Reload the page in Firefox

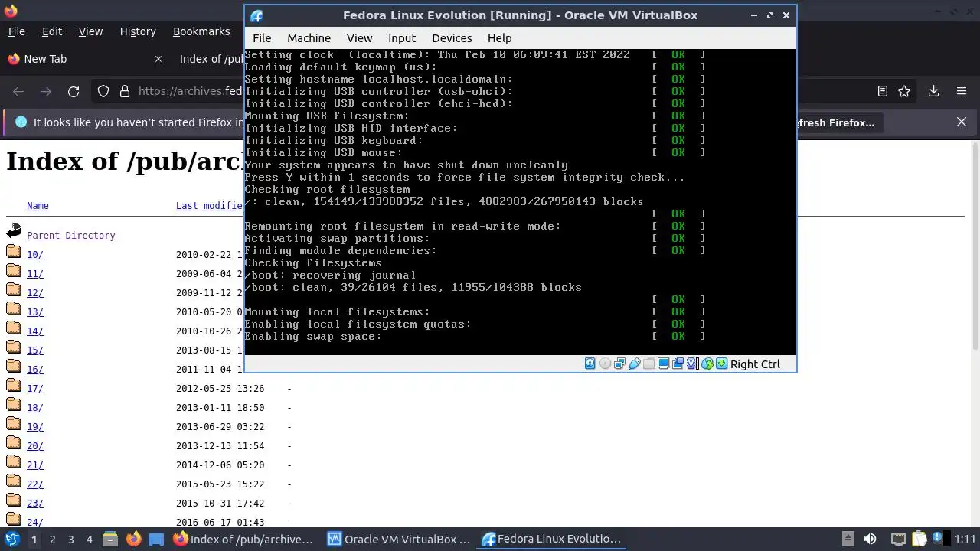[73, 91]
